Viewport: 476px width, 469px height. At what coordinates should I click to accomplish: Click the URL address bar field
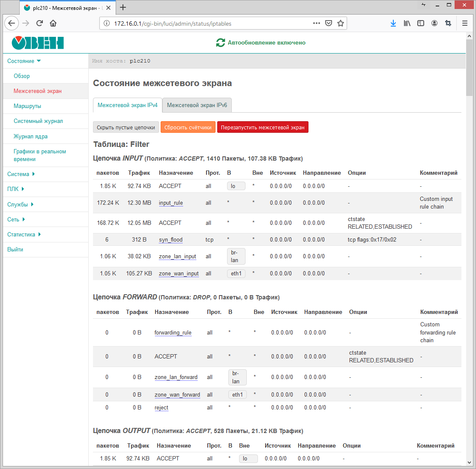coord(210,24)
